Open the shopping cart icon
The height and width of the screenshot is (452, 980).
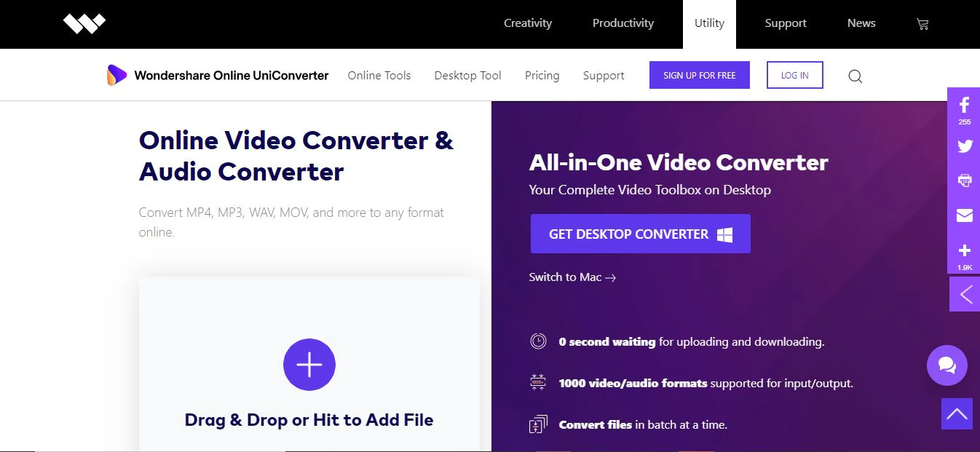click(x=922, y=24)
